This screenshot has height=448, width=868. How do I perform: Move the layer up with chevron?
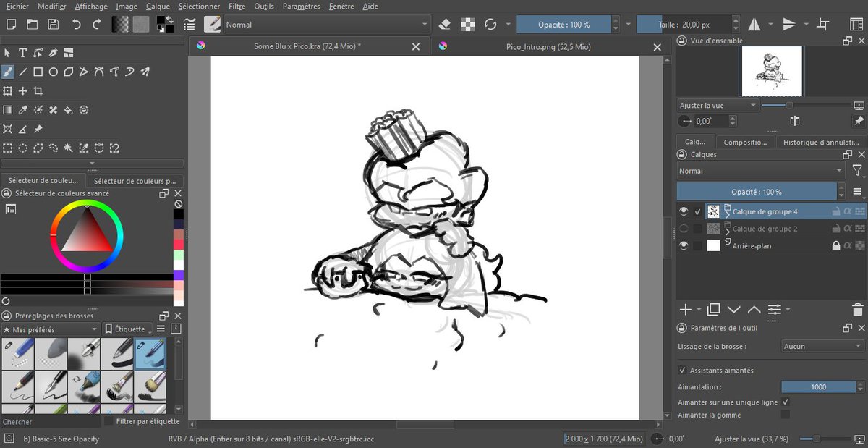click(x=754, y=309)
